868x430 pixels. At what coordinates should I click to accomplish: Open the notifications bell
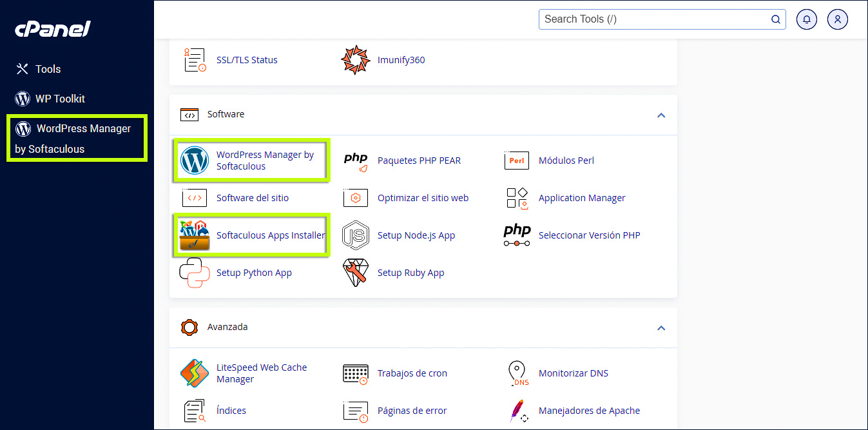(807, 19)
